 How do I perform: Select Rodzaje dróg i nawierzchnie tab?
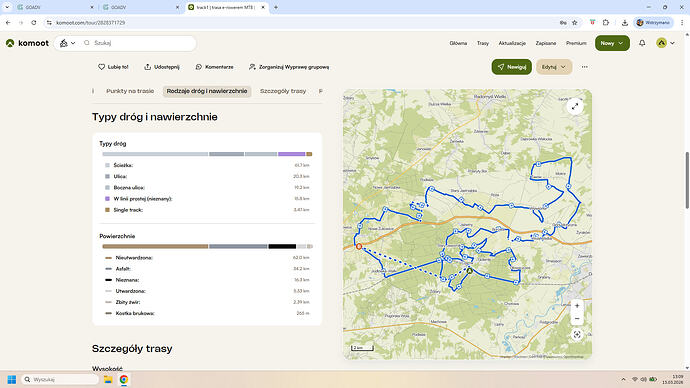pos(207,91)
